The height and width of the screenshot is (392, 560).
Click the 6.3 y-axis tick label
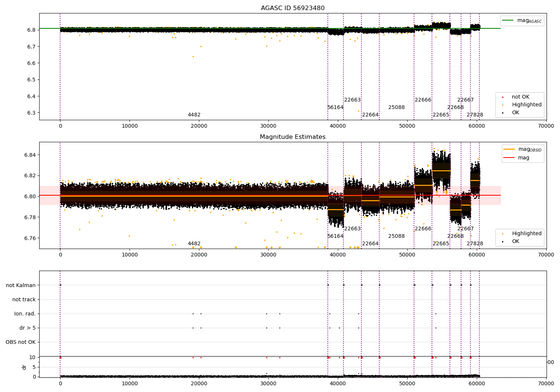pos(31,113)
